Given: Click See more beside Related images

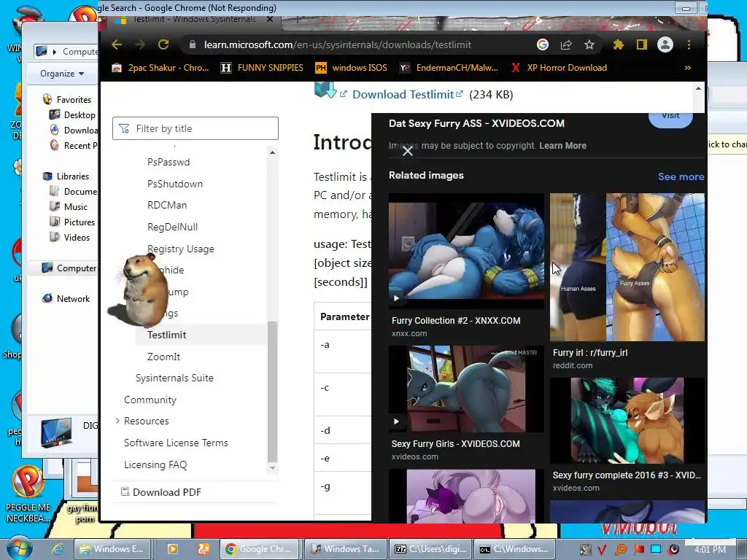Looking at the screenshot, I should point(681,176).
